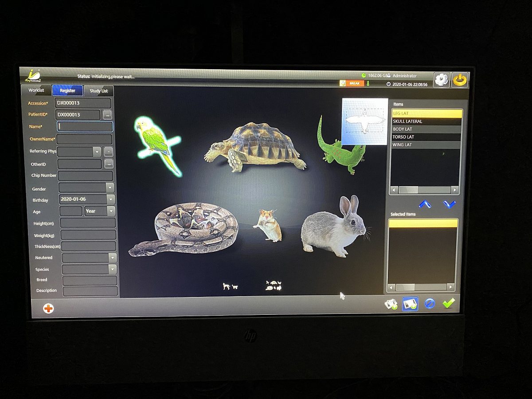
Task: Click Selected Items scroll right arrow
Action: pyautogui.click(x=450, y=287)
